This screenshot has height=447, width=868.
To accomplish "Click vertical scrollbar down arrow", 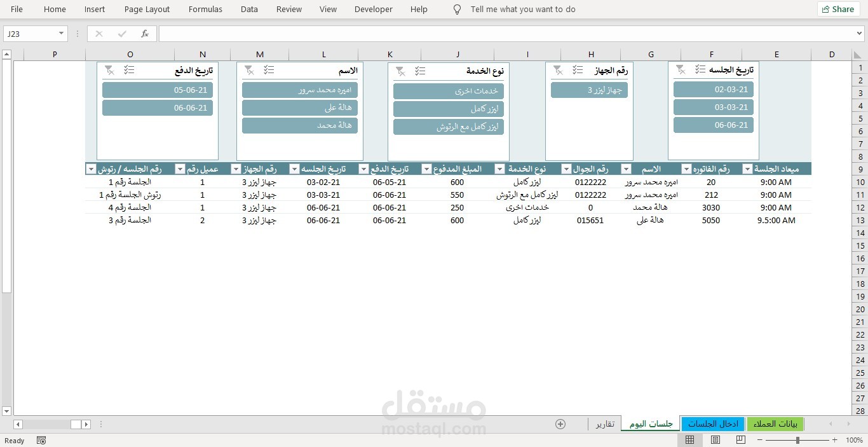I will 6,411.
